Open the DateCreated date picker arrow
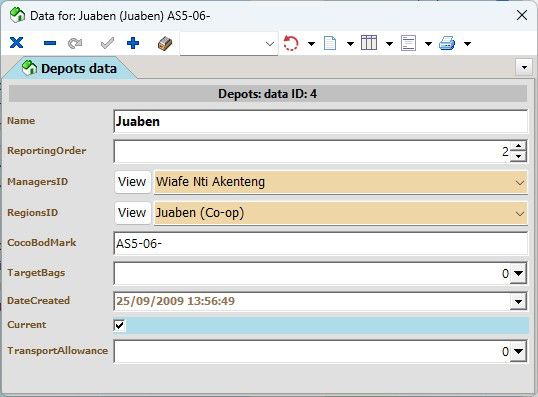 [x=518, y=302]
